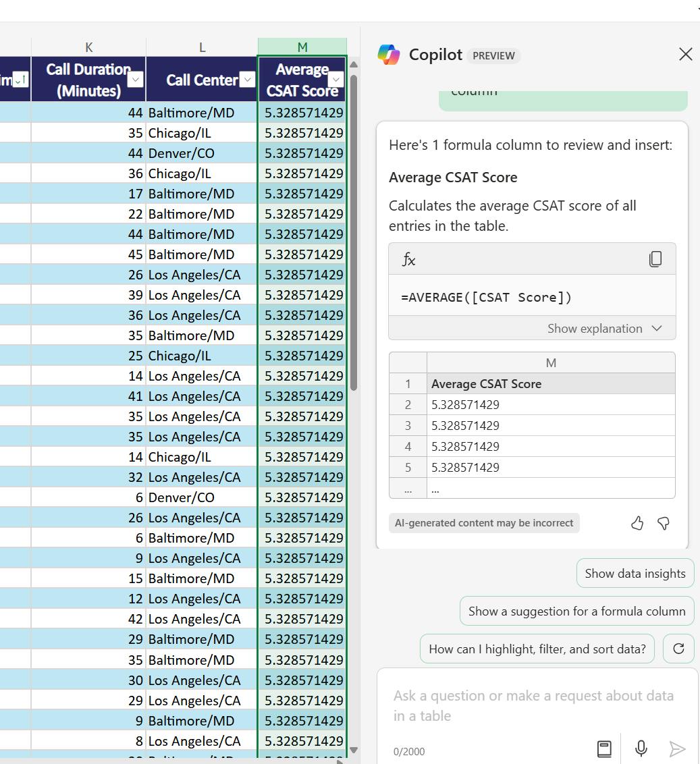Click the =AVERAGE([CSAT Score]) formula text
This screenshot has width=700, height=764.
(486, 297)
